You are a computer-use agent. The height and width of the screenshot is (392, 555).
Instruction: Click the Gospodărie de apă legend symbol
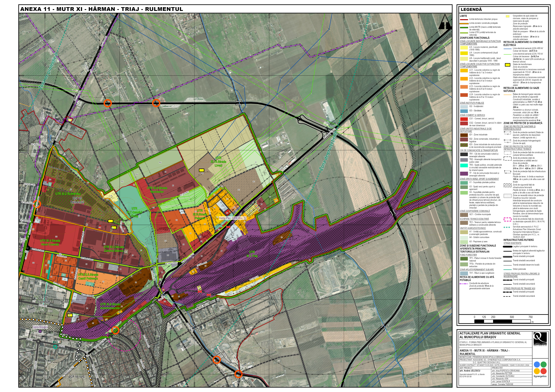click(508, 16)
